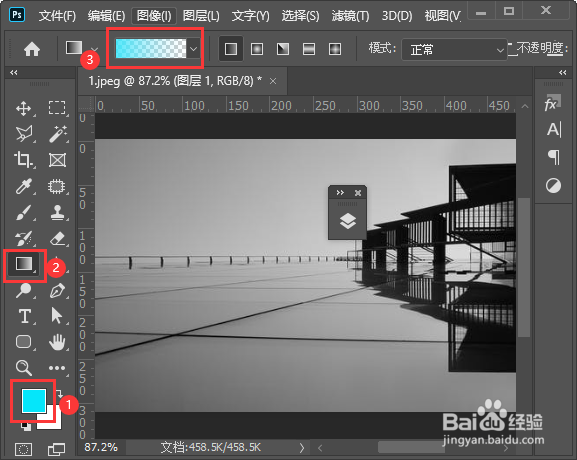577x460 pixels.
Task: Open the 选择(S) menu
Action: coord(300,16)
